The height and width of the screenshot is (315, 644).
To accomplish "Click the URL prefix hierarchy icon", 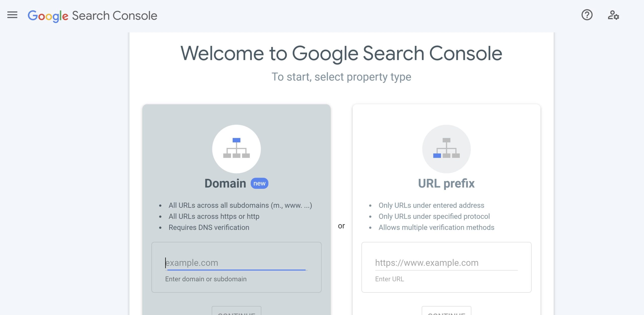I will (x=446, y=149).
